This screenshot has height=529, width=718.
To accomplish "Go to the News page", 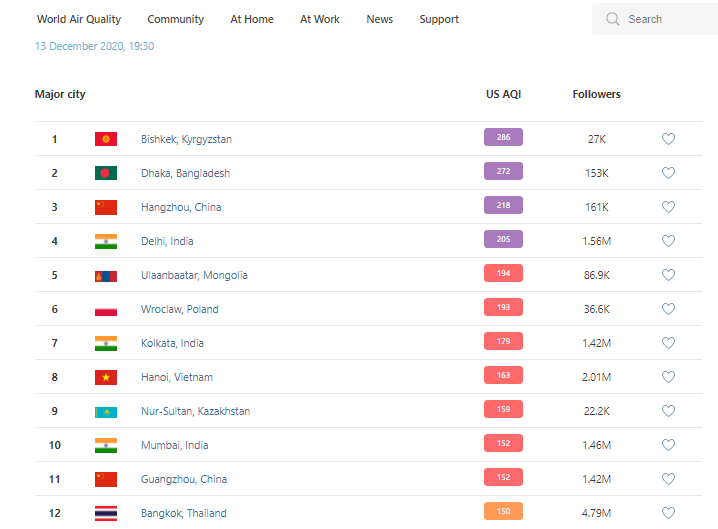I will [379, 19].
